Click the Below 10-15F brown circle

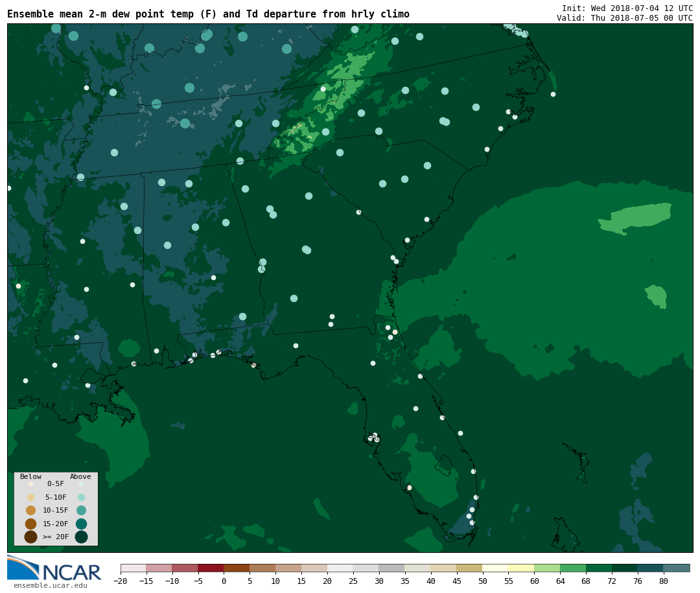click(x=31, y=511)
